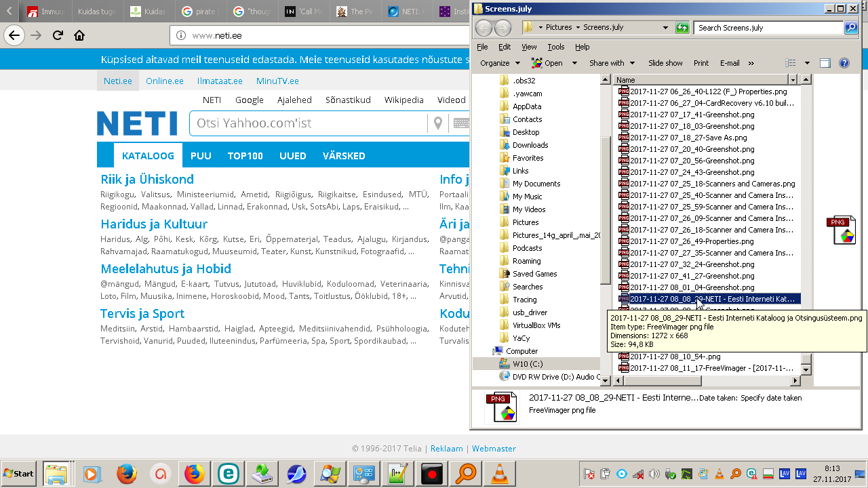Open VLC media player from the taskbar
The height and width of the screenshot is (488, 868).
coord(500,473)
